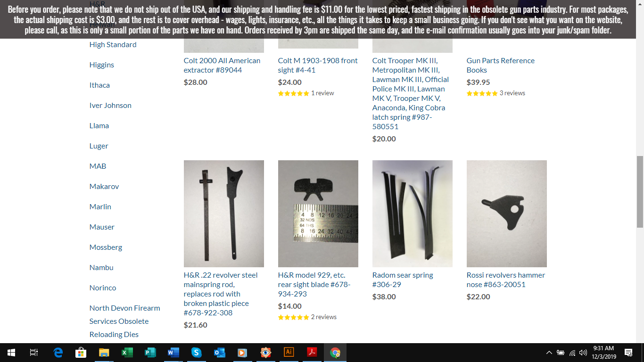
Task: Open the 3 reviews for Gun Parts Reference Books
Action: (512, 93)
